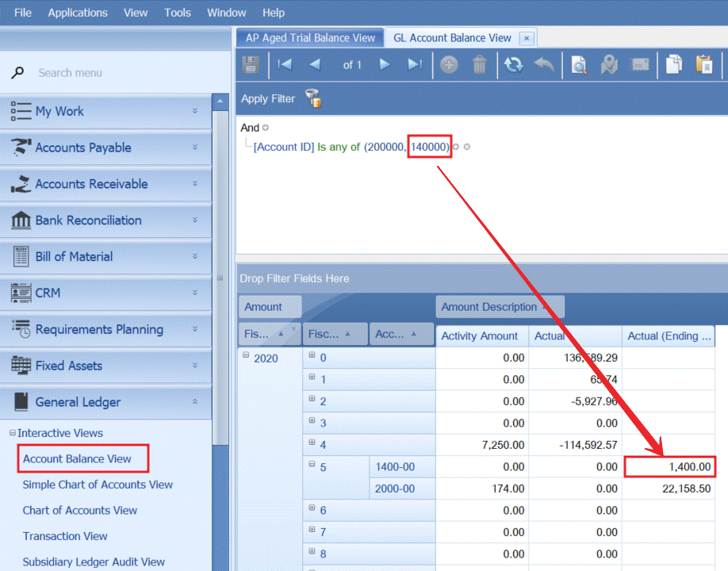This screenshot has width=728, height=571.
Task: Open the Transaction View link
Action: pyautogui.click(x=65, y=536)
